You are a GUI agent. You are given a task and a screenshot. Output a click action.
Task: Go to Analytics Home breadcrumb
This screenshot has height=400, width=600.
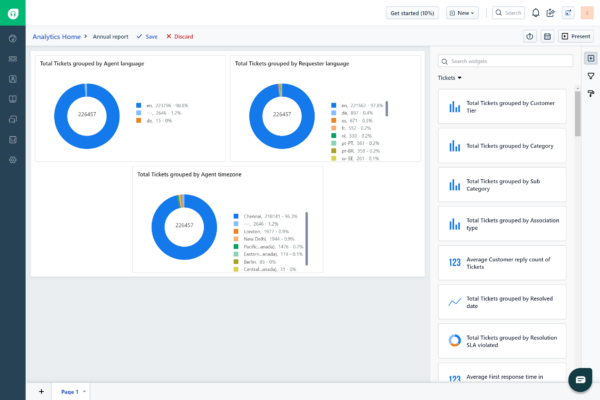point(56,37)
